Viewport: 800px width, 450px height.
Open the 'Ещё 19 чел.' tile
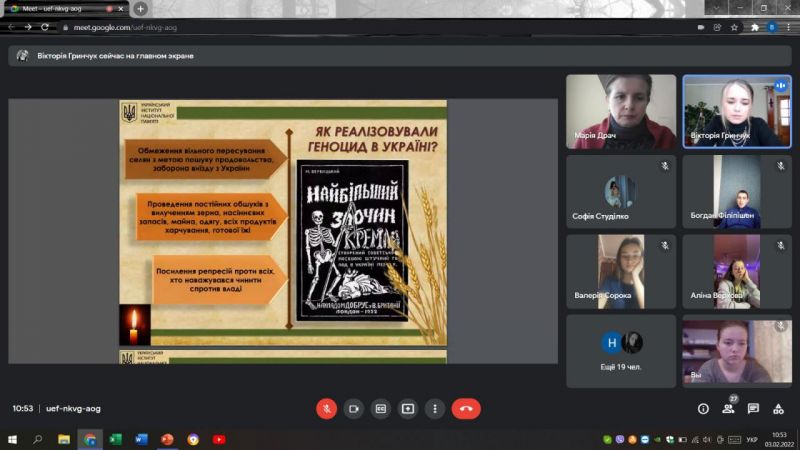point(621,351)
